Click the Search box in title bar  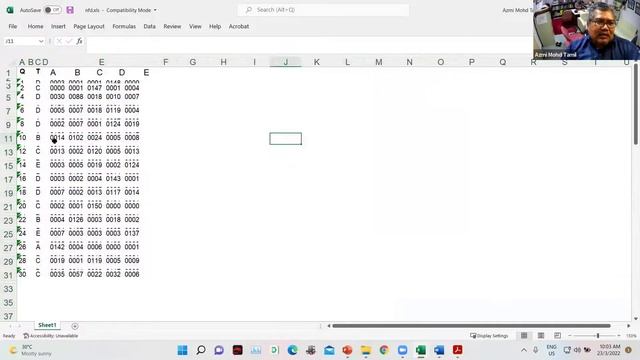click(323, 10)
